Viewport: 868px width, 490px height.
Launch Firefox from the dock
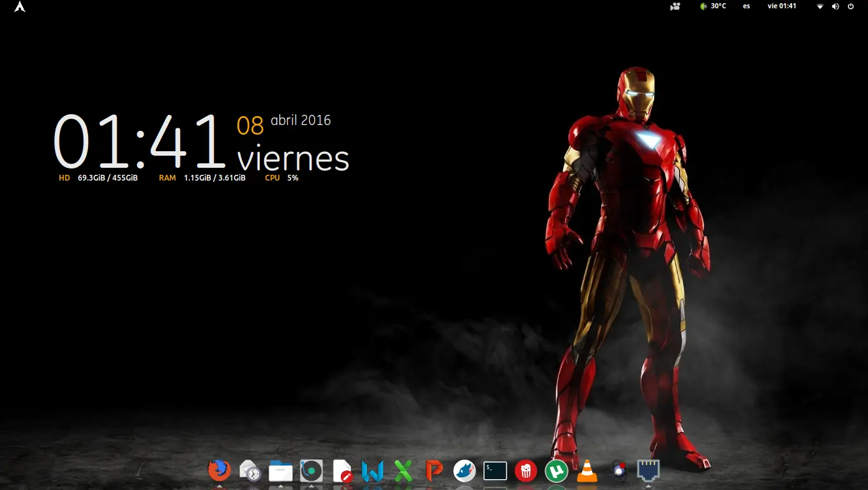point(219,471)
